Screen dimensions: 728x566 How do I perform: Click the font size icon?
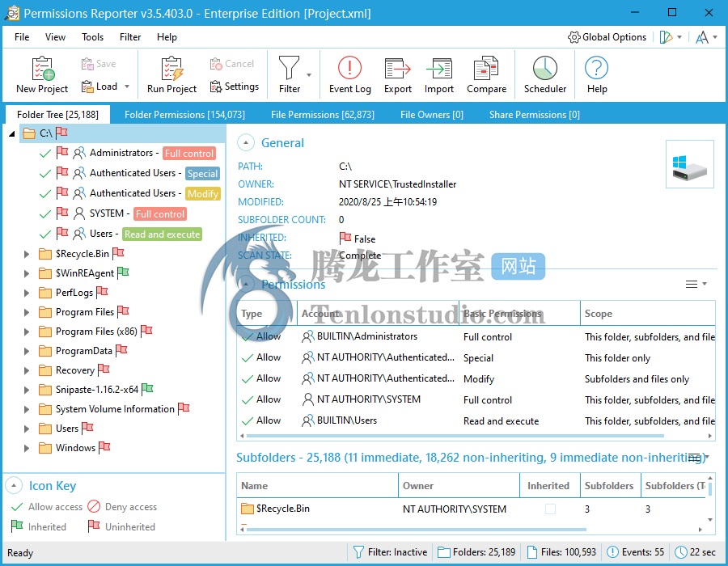[702, 37]
